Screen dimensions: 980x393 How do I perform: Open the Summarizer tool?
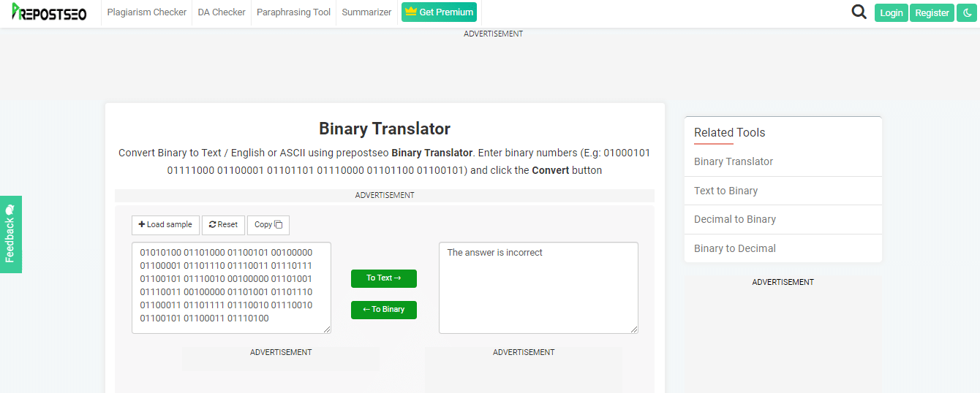tap(366, 12)
